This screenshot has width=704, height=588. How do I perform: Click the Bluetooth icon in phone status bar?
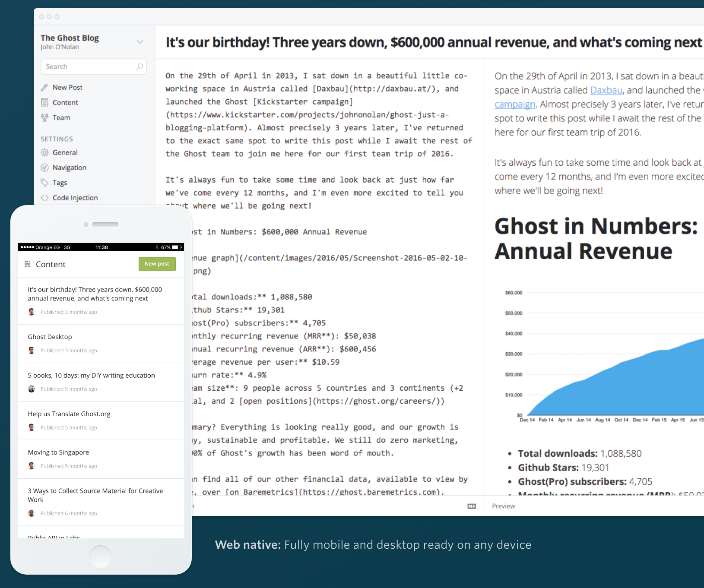[x=157, y=247]
